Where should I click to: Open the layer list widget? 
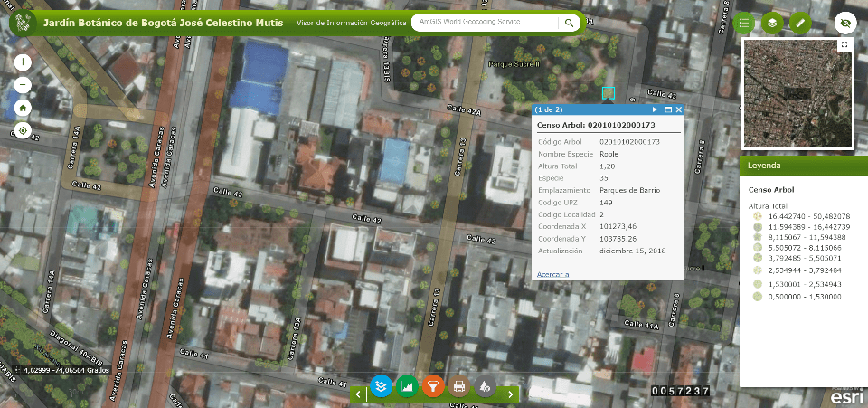(771, 23)
